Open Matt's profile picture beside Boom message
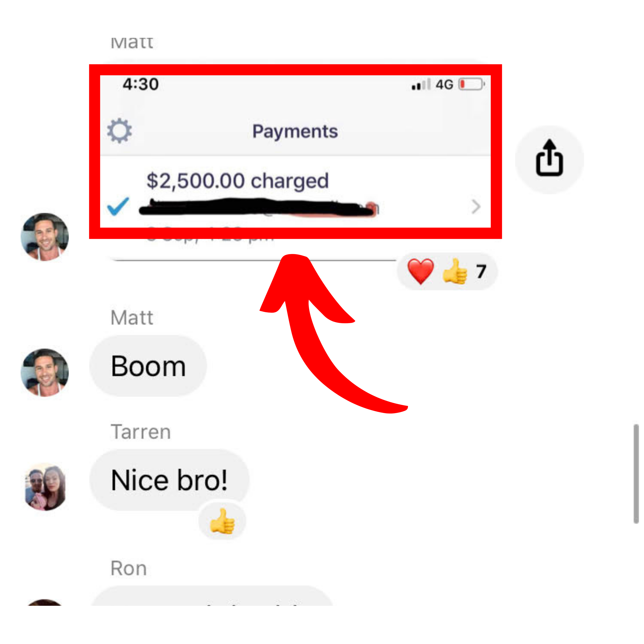Viewport: 644px width, 644px height. tap(45, 372)
